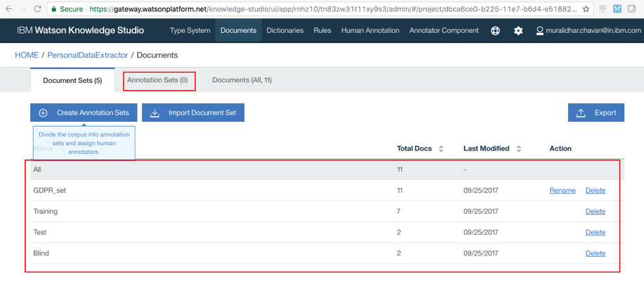
Task: Open the Annotator Component menu
Action: tap(444, 30)
